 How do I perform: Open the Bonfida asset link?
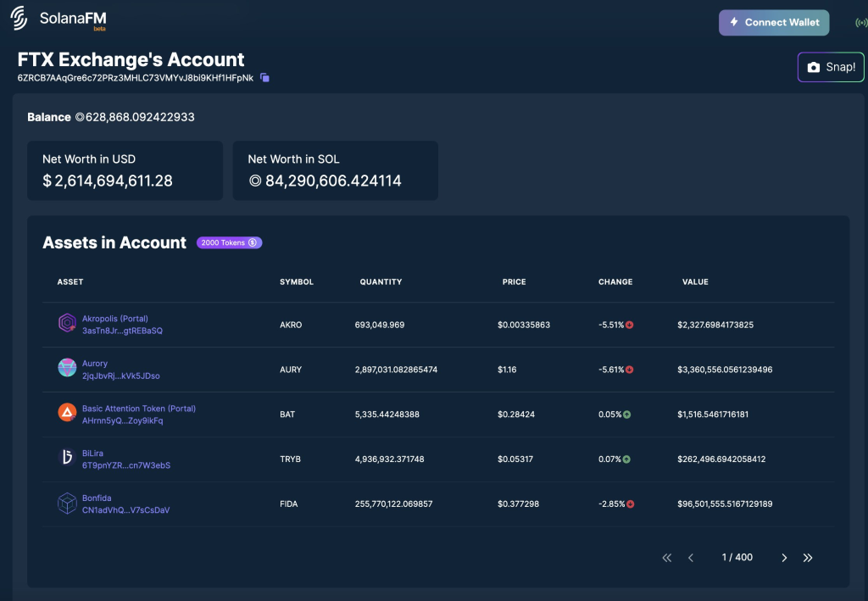(97, 498)
